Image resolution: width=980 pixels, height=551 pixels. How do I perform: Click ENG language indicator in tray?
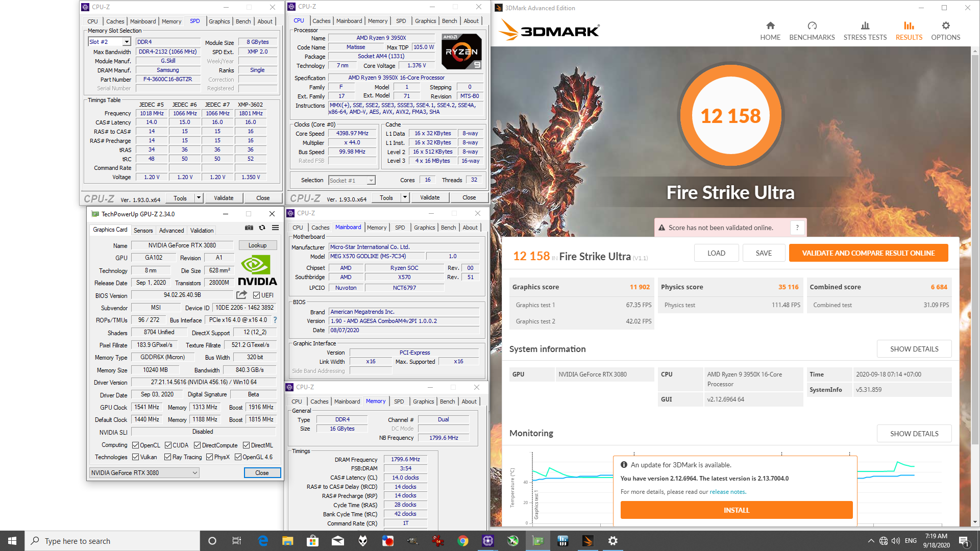[x=911, y=541]
